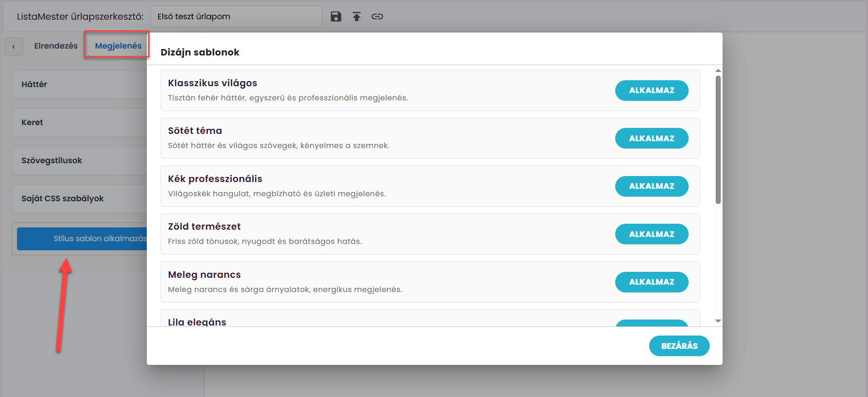Collapse sidebar with the back chevron
Screen dimensions: 868x397
[x=14, y=47]
